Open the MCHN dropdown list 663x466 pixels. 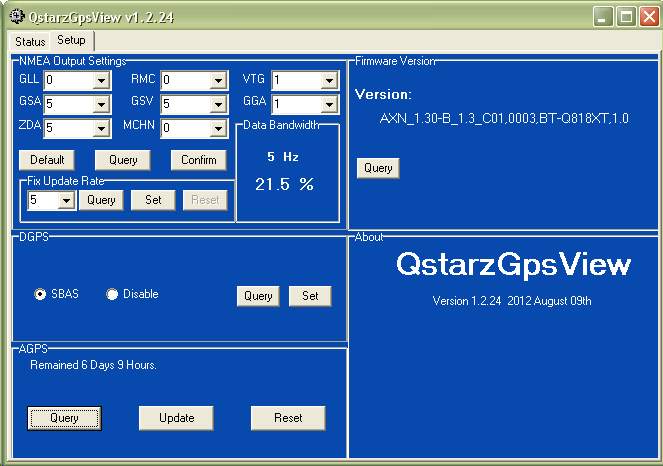click(218, 129)
